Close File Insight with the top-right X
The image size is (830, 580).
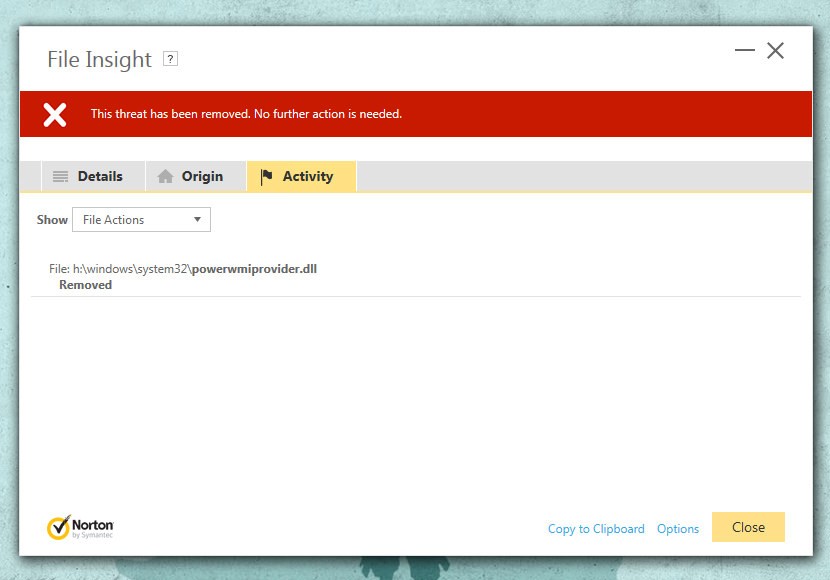point(775,51)
